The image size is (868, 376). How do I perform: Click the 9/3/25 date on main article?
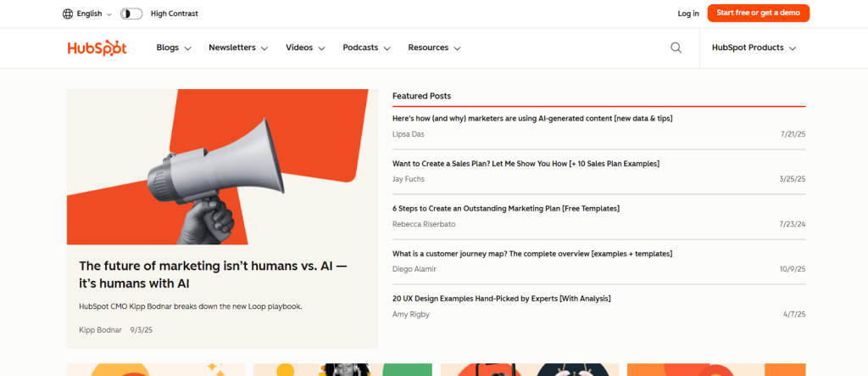point(142,330)
